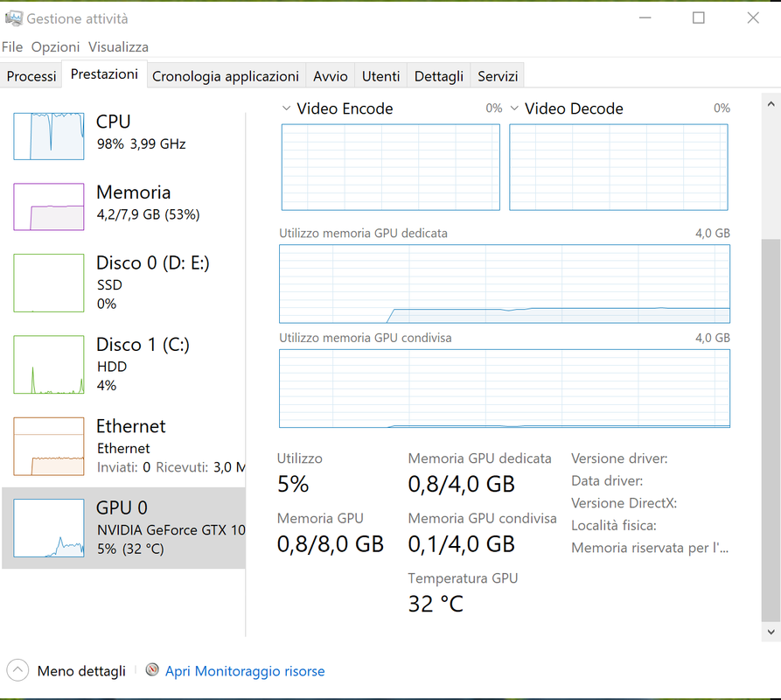The height and width of the screenshot is (700, 781).
Task: Click the shared GPU memory usage graph
Action: pos(505,388)
